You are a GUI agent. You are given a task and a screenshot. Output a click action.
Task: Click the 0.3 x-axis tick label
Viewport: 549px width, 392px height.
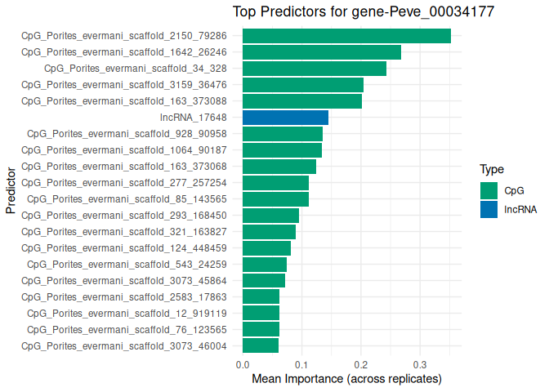coord(420,364)
